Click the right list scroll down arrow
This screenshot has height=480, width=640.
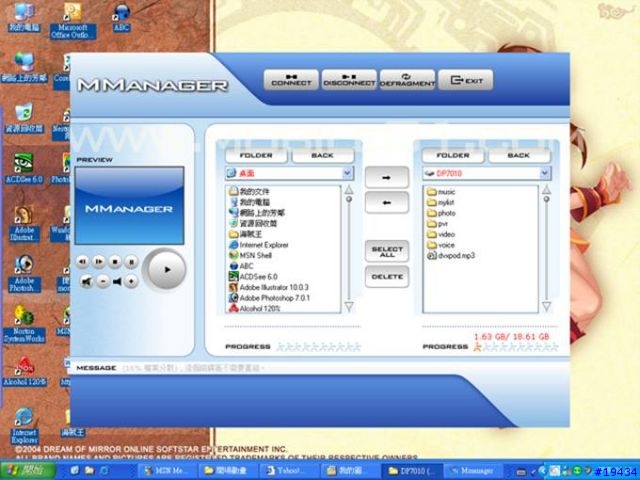click(x=547, y=306)
